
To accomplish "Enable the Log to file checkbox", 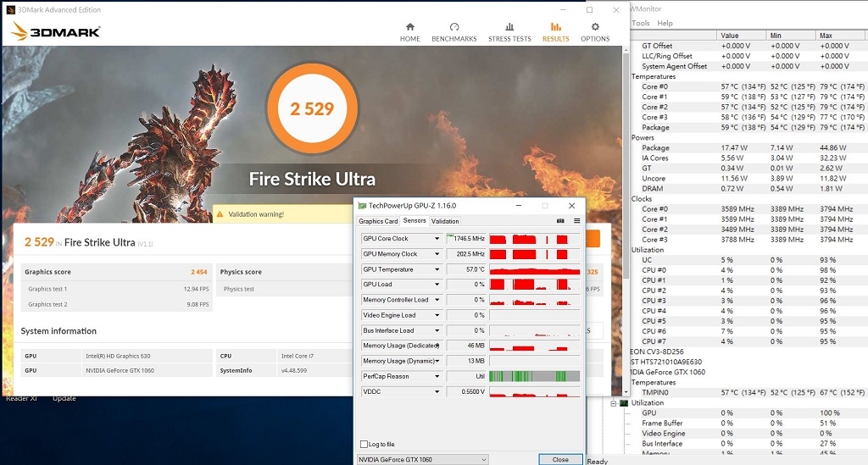I will click(364, 444).
